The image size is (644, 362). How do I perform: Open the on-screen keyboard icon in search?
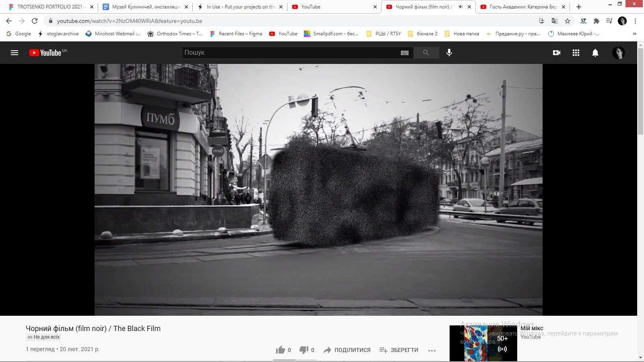[x=405, y=53]
